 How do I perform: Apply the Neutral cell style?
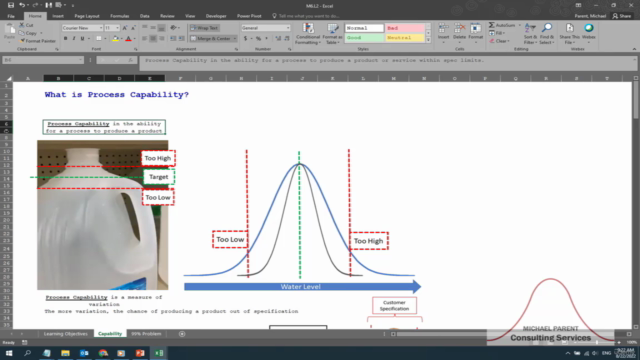[405, 38]
